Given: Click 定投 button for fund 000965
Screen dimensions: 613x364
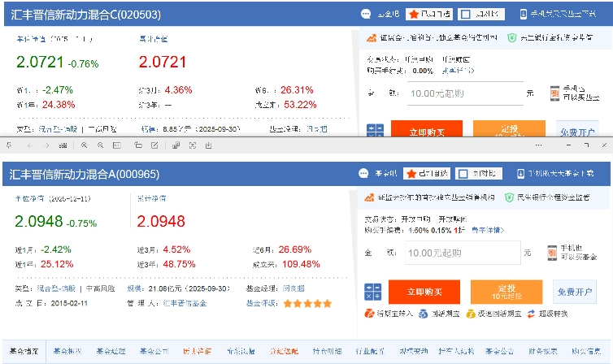Looking at the screenshot, I should click(506, 292).
